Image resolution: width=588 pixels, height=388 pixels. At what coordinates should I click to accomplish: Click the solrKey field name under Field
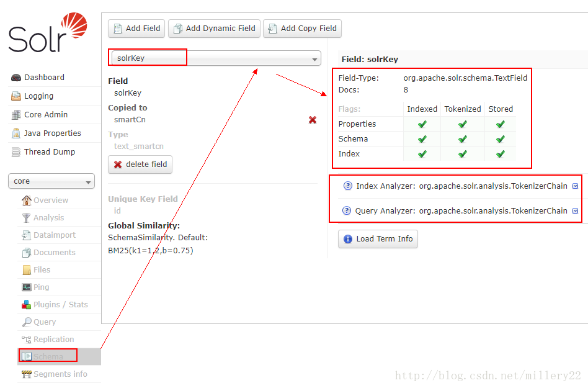tap(128, 93)
